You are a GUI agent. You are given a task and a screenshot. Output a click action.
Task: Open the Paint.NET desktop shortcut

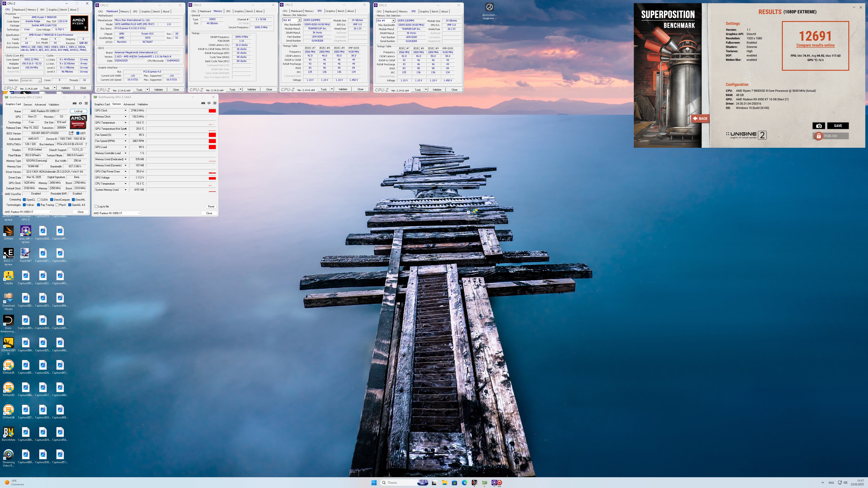pyautogui.click(x=26, y=255)
